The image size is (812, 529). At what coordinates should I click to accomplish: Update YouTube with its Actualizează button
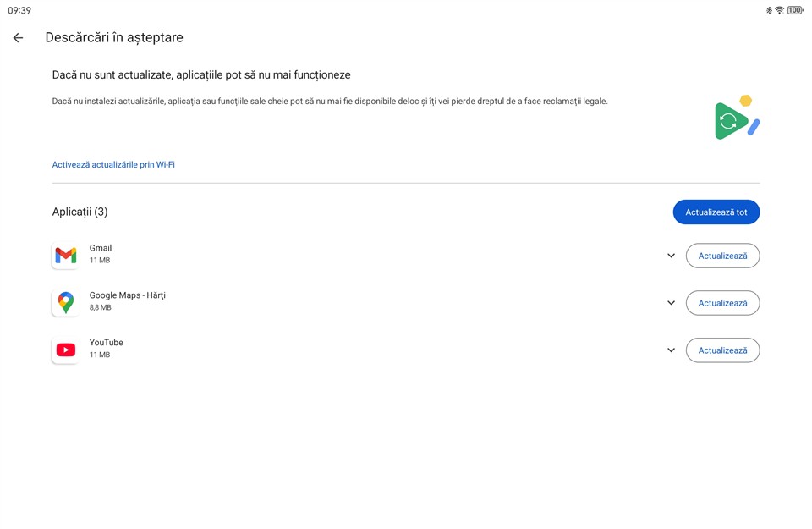pos(722,350)
